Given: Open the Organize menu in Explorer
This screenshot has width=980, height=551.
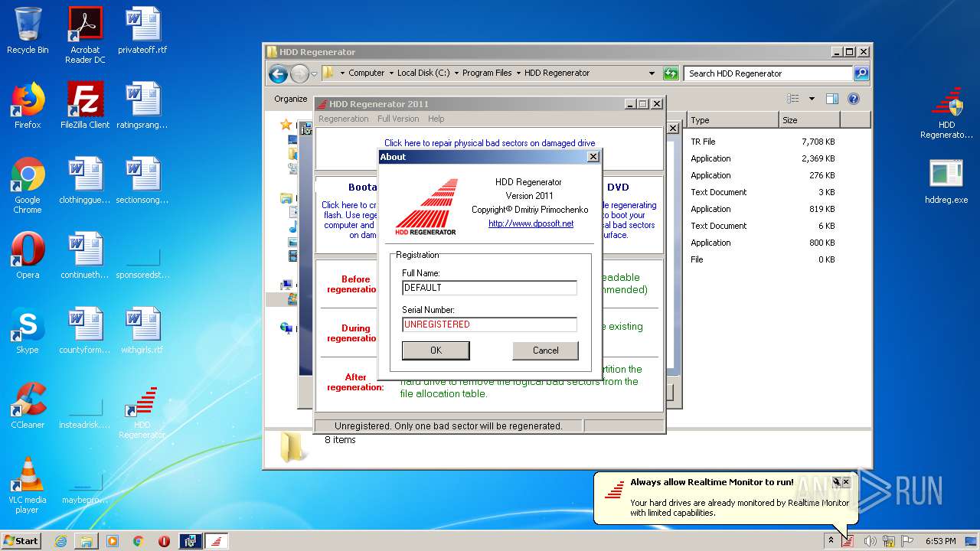Looking at the screenshot, I should click(291, 99).
